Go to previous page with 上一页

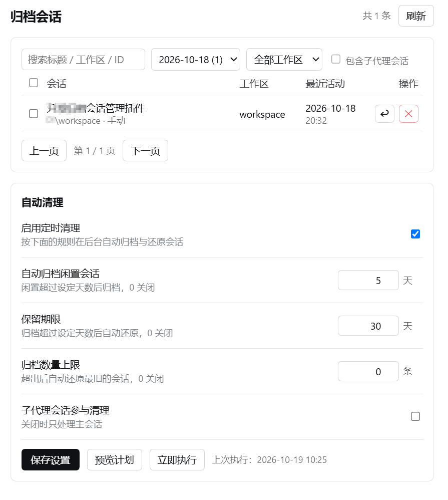coord(44,150)
